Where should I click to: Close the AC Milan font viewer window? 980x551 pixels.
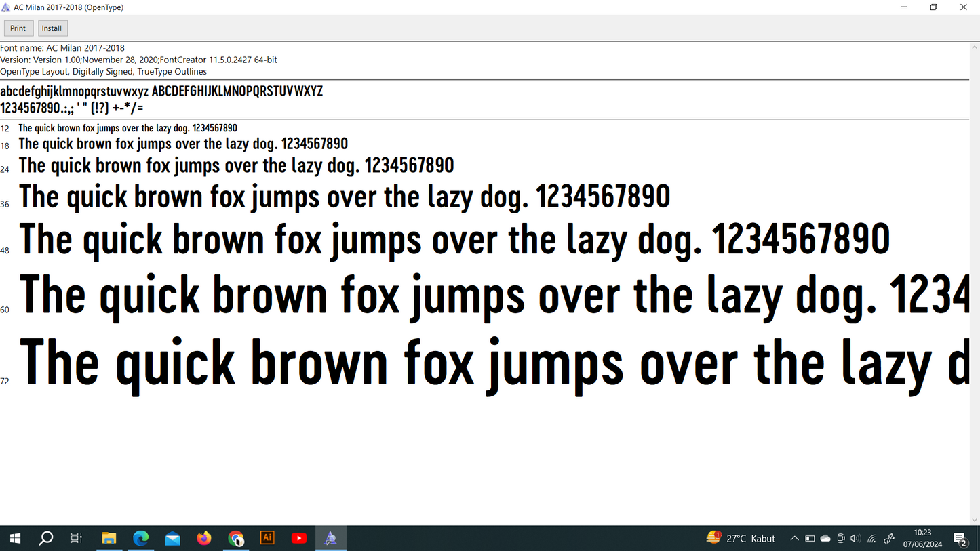(964, 7)
